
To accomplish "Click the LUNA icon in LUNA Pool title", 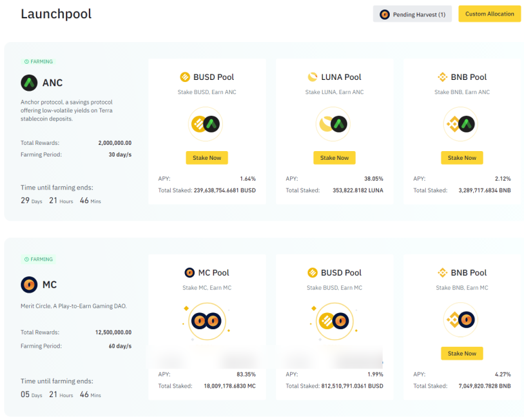I will click(313, 77).
